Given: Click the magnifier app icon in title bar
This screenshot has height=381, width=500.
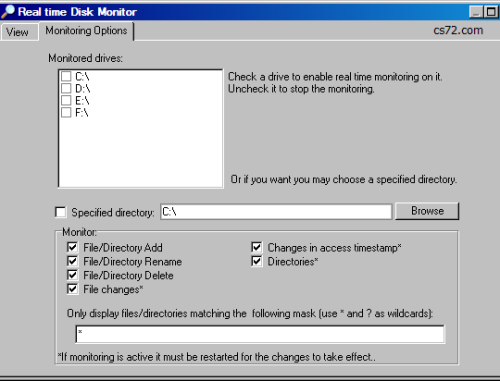Looking at the screenshot, I should coord(8,12).
